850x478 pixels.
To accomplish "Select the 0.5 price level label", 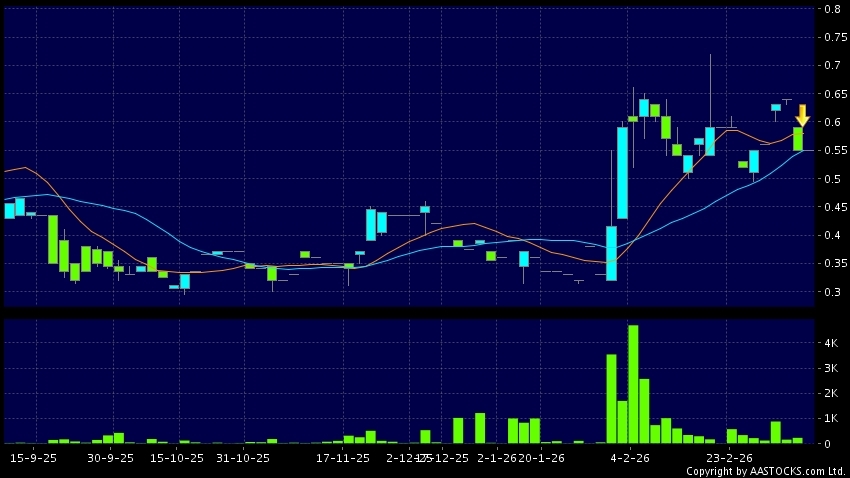I will coord(831,179).
